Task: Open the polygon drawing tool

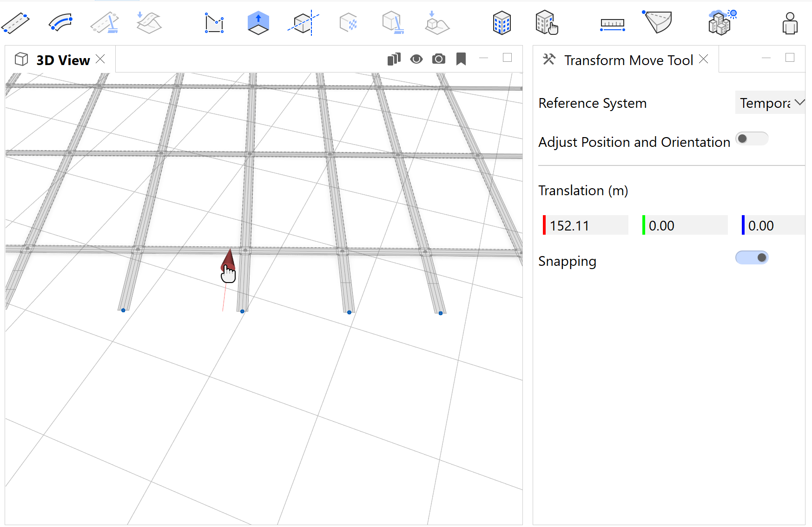Action: tap(213, 21)
